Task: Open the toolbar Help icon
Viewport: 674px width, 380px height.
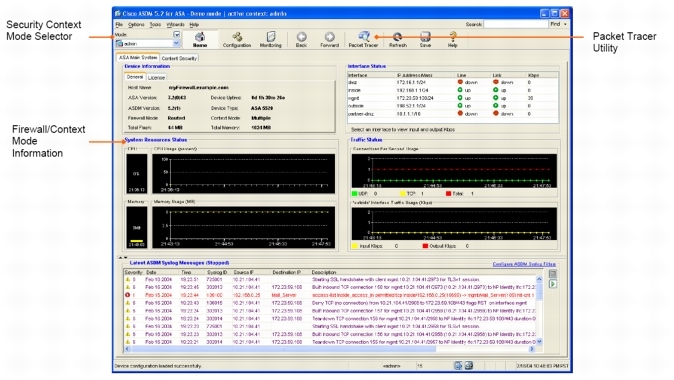Action: pos(453,40)
